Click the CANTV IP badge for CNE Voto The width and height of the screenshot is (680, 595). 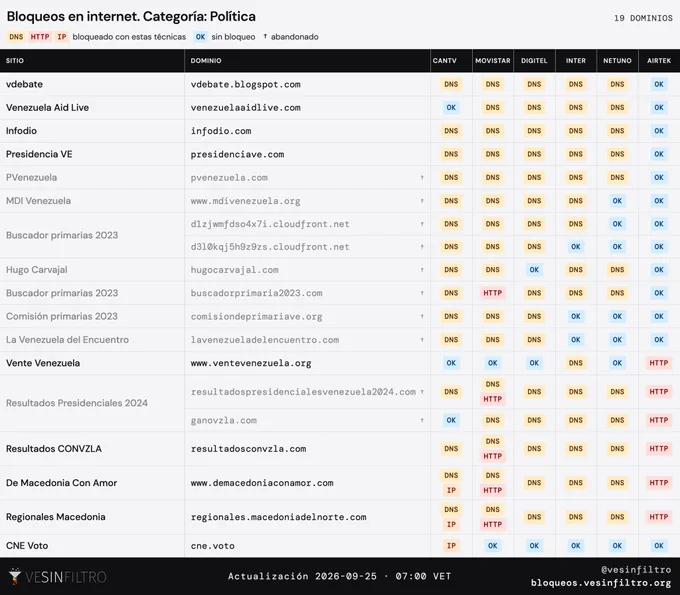(x=451, y=546)
